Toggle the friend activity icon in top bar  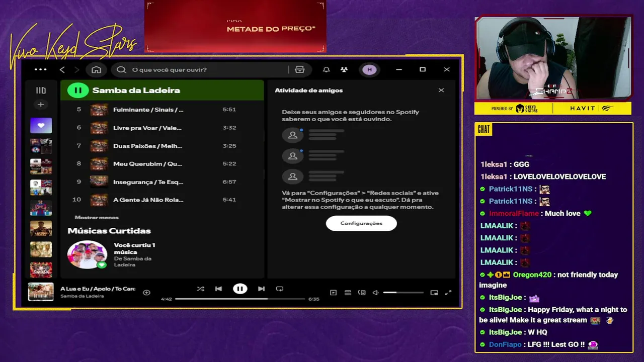point(344,69)
